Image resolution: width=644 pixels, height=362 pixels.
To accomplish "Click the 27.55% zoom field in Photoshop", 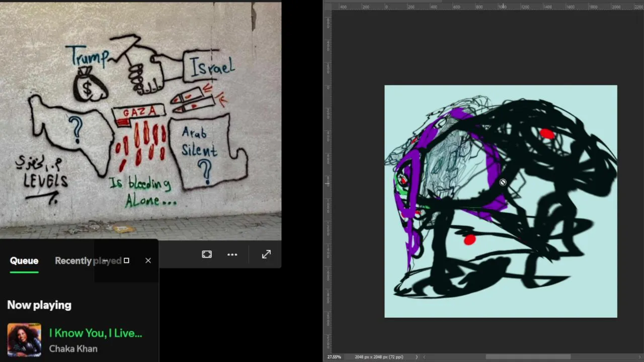I will point(334,357).
